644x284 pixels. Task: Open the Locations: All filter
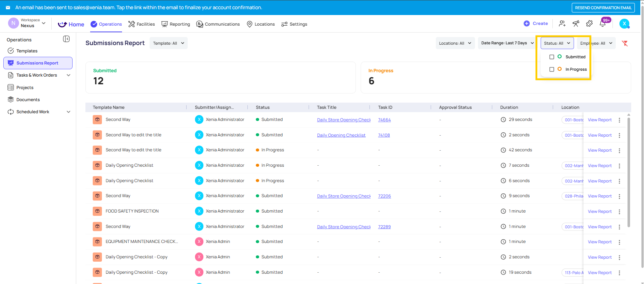[x=455, y=43]
